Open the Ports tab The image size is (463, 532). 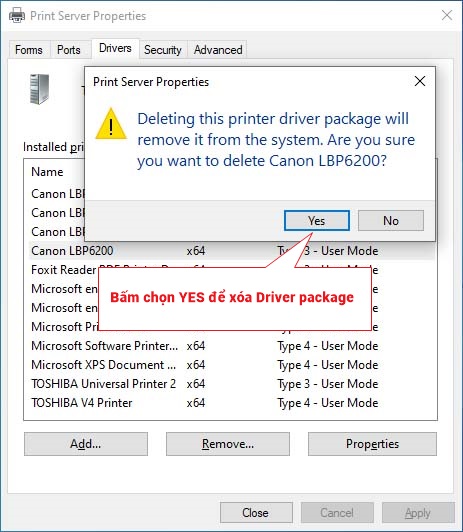pyautogui.click(x=69, y=50)
